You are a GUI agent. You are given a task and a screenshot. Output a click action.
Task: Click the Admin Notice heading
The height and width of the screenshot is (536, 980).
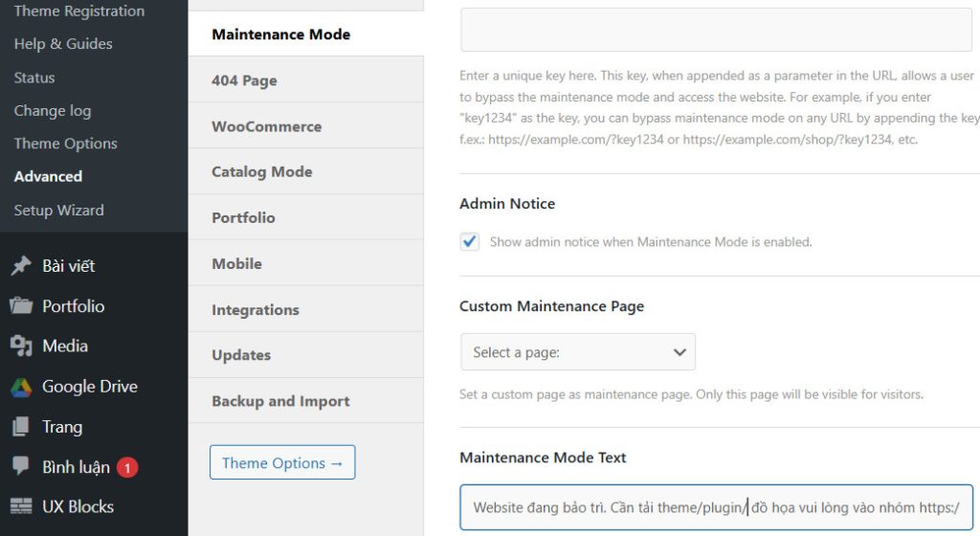click(507, 204)
